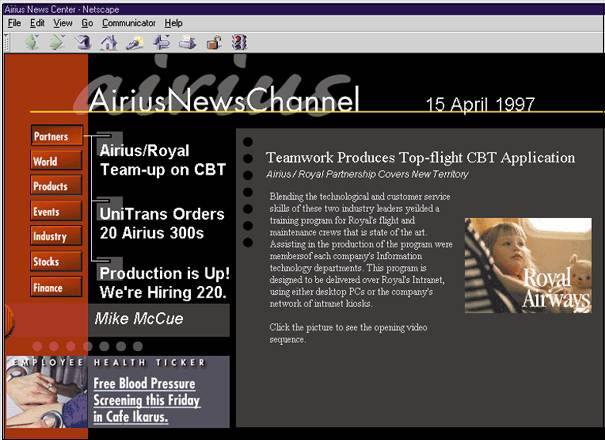This screenshot has height=440, width=605.
Task: Open the View menu
Action: 63,23
